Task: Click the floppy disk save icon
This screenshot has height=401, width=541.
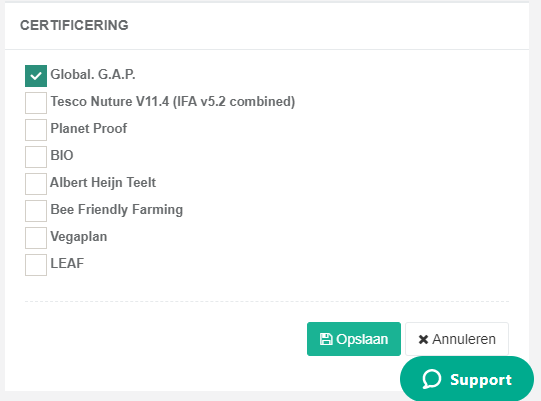Action: pos(326,339)
